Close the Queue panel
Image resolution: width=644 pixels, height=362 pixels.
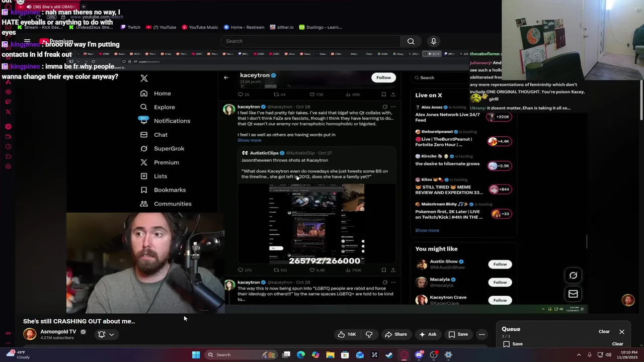pyautogui.click(x=622, y=332)
